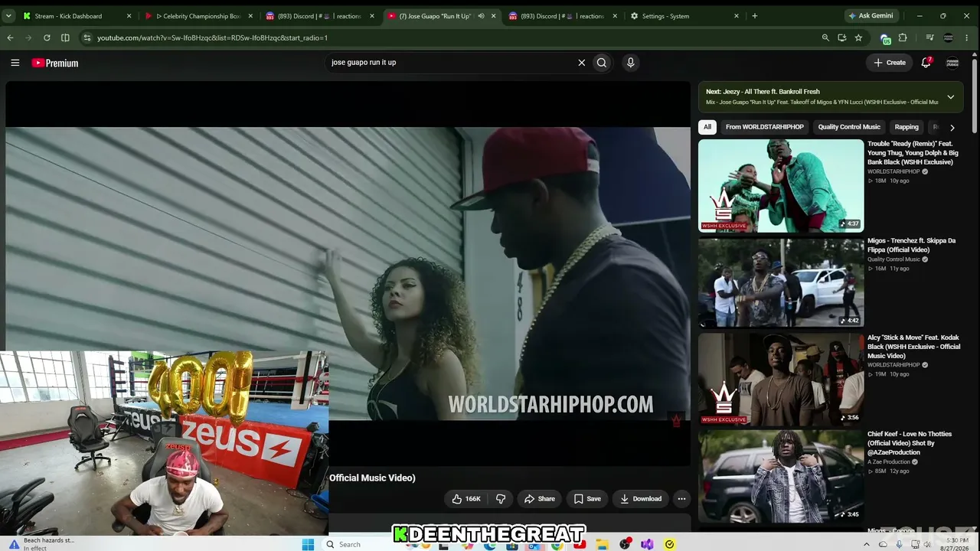This screenshot has width=980, height=551.
Task: Open the Chrome profile avatar
Action: click(948, 37)
